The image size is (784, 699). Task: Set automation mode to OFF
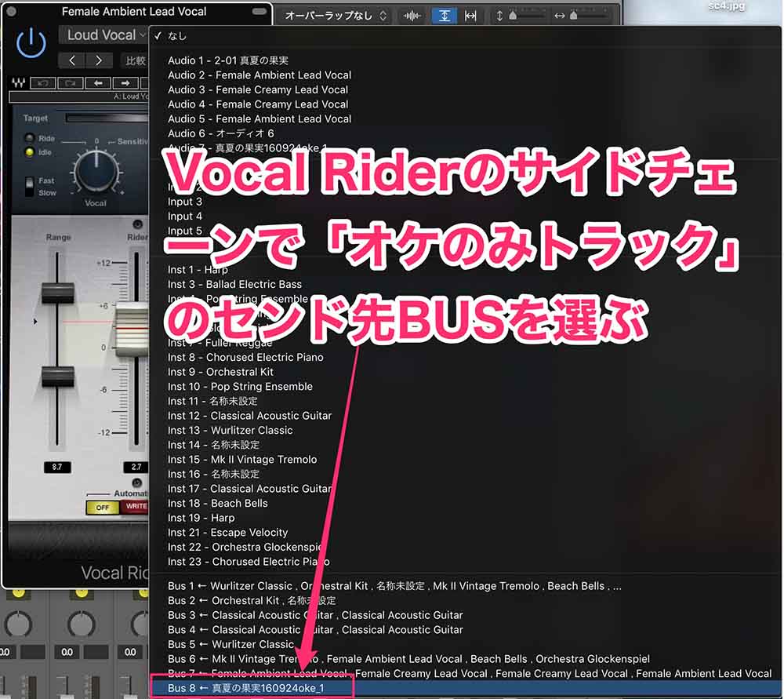tap(103, 508)
